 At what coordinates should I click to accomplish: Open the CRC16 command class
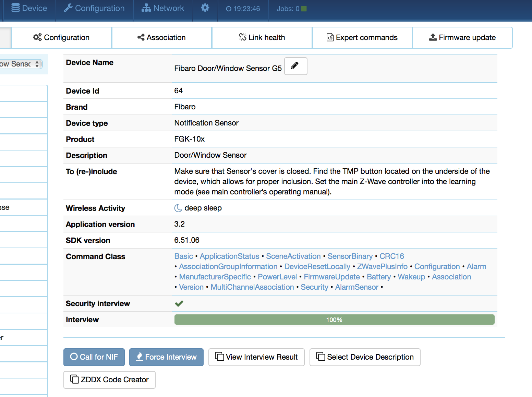coord(392,256)
